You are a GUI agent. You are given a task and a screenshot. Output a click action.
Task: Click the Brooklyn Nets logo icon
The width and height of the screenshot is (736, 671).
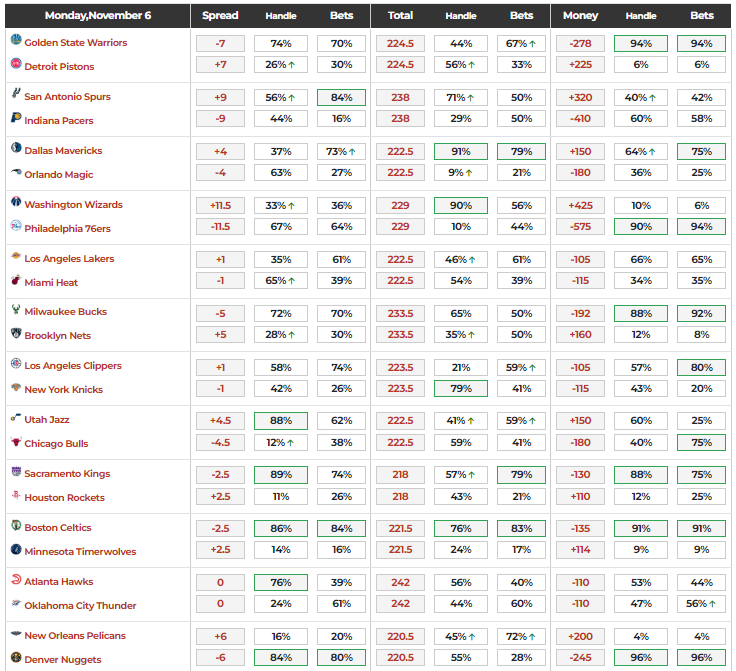tap(16, 333)
